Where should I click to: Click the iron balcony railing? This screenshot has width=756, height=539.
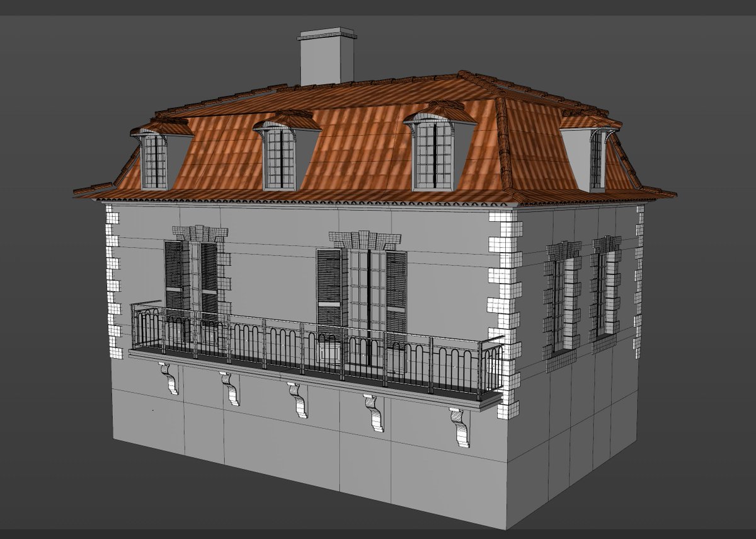click(317, 349)
